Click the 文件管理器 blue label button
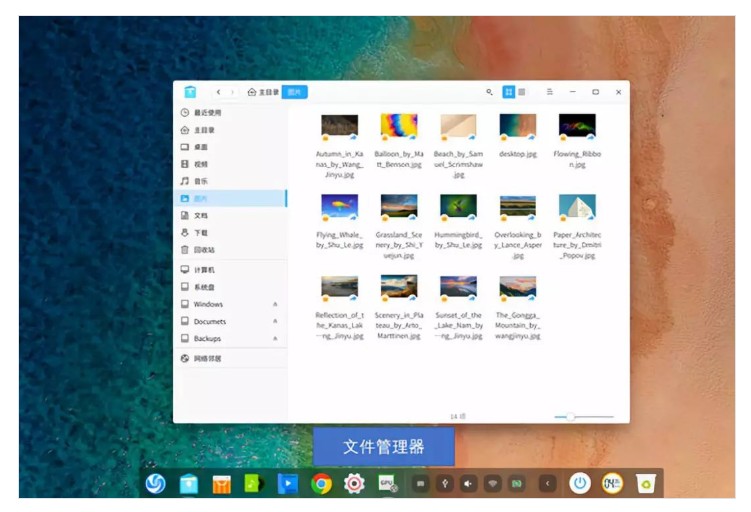 point(383,447)
